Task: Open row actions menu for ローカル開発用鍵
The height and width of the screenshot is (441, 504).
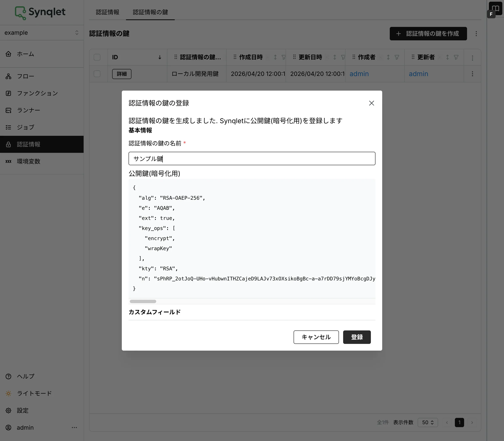Action: point(472,74)
